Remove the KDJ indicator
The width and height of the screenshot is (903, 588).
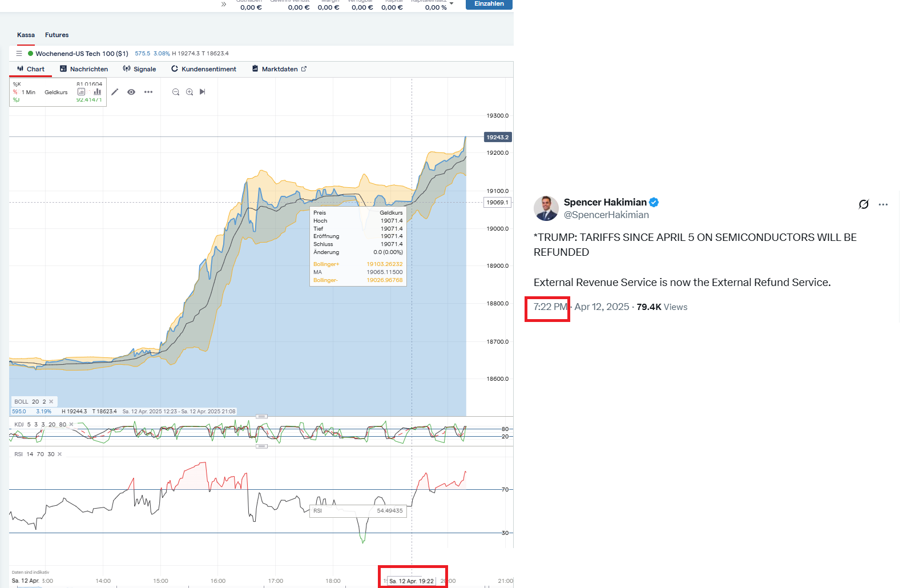tap(71, 425)
